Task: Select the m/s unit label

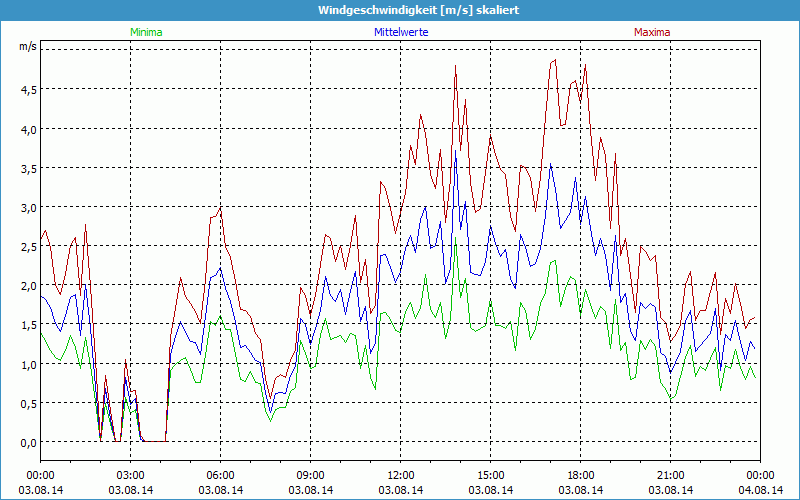Action: click(x=27, y=46)
